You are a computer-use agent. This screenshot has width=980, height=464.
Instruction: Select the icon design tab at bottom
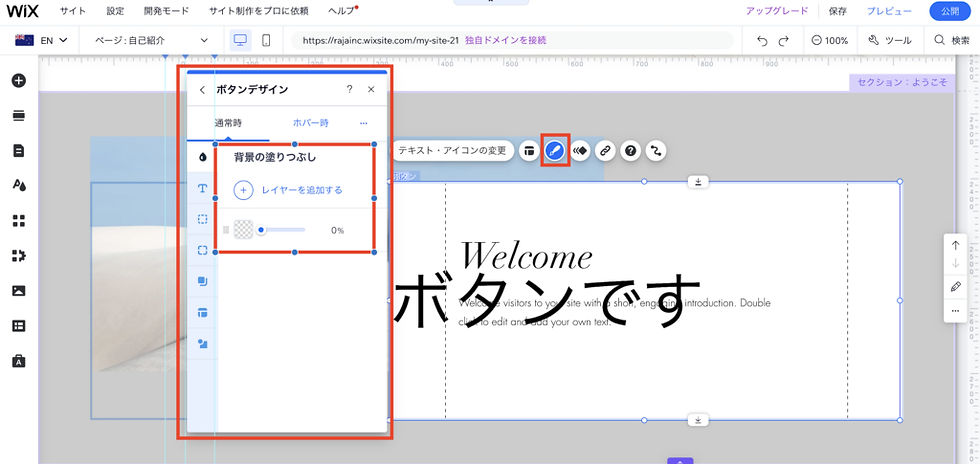(x=202, y=343)
